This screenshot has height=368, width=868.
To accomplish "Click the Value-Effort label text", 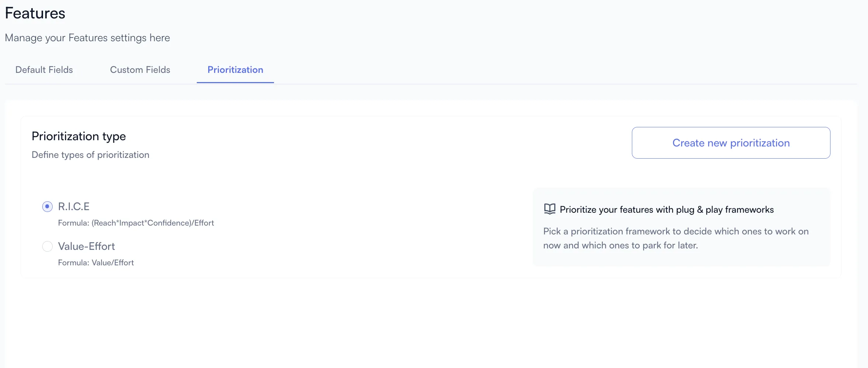I will [x=86, y=246].
